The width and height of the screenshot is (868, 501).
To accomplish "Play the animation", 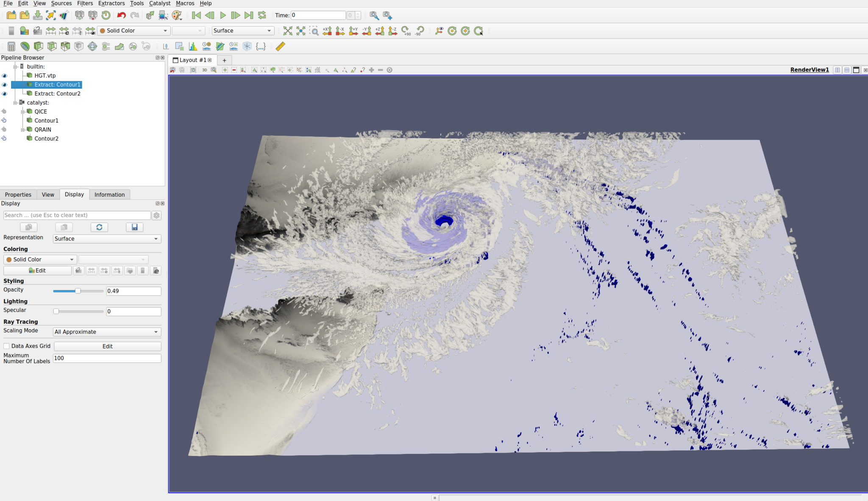I will point(223,15).
